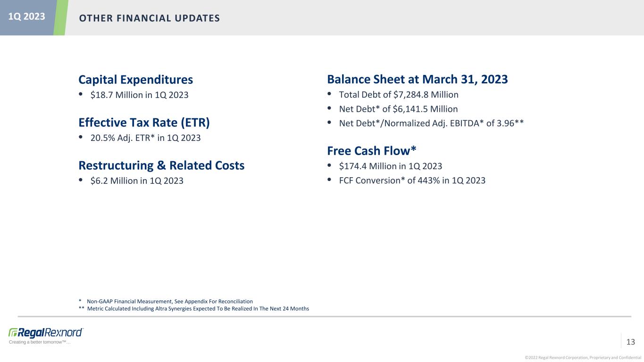Select the $174.4 Million free cash flow bullet

[x=391, y=166]
